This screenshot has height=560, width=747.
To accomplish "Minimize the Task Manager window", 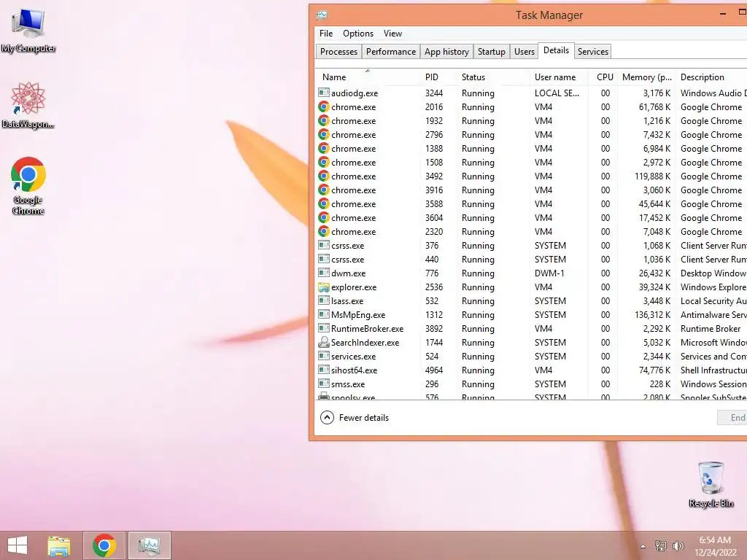I will click(723, 15).
